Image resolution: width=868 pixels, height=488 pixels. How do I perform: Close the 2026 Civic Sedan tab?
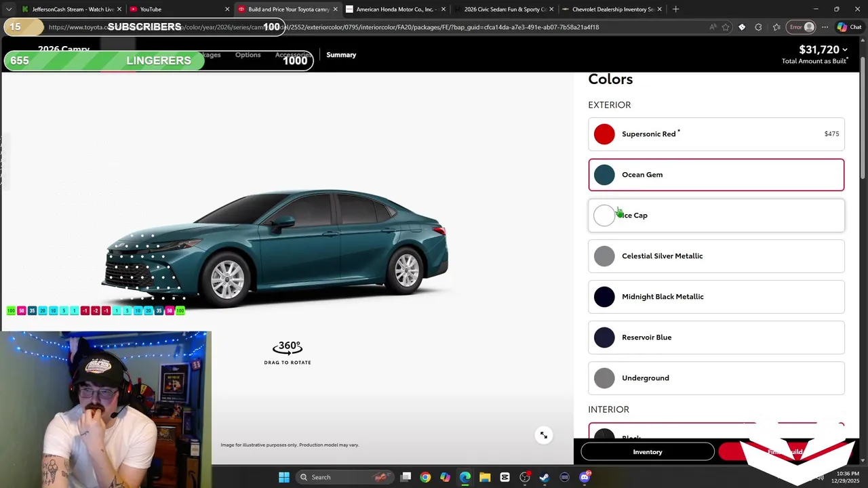[x=551, y=9]
